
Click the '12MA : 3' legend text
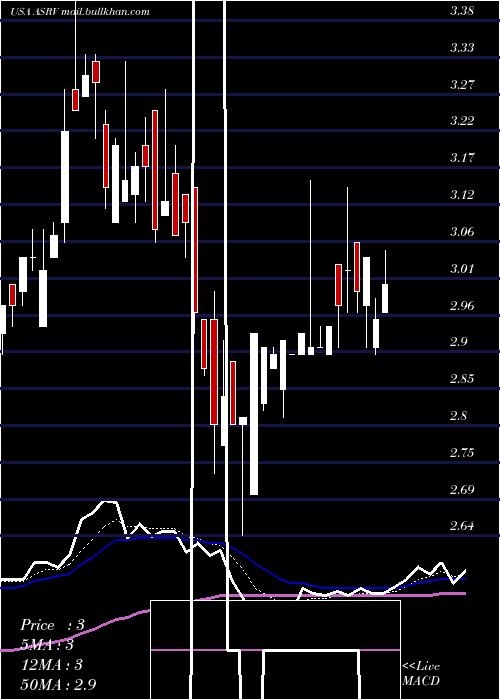point(52,665)
